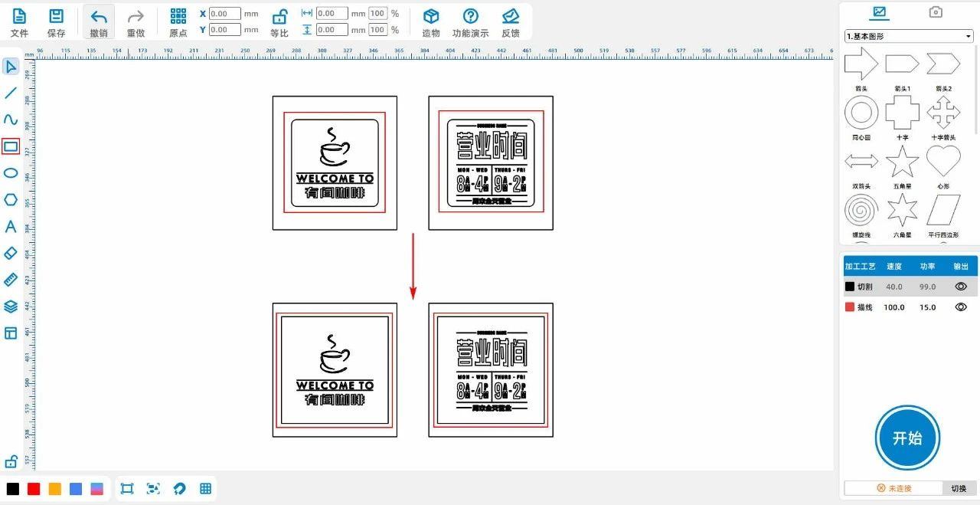The height and width of the screenshot is (505, 980).
Task: Activate the text tool
Action: click(x=11, y=227)
